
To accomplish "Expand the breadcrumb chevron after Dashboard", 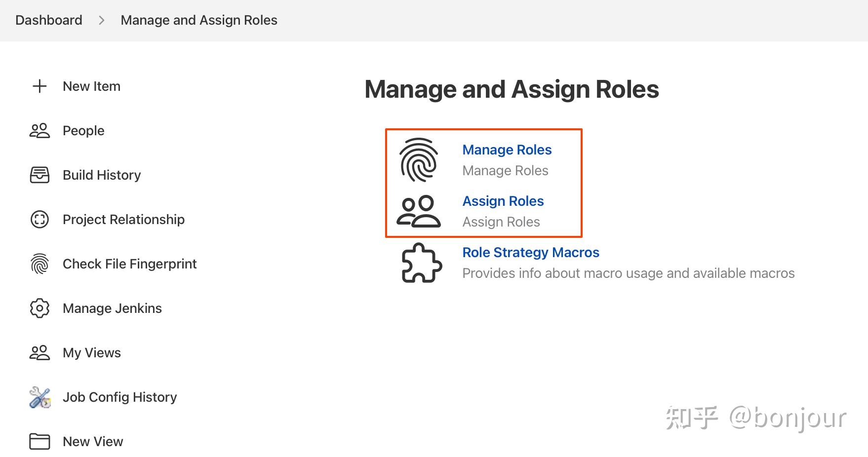I will pyautogui.click(x=102, y=20).
